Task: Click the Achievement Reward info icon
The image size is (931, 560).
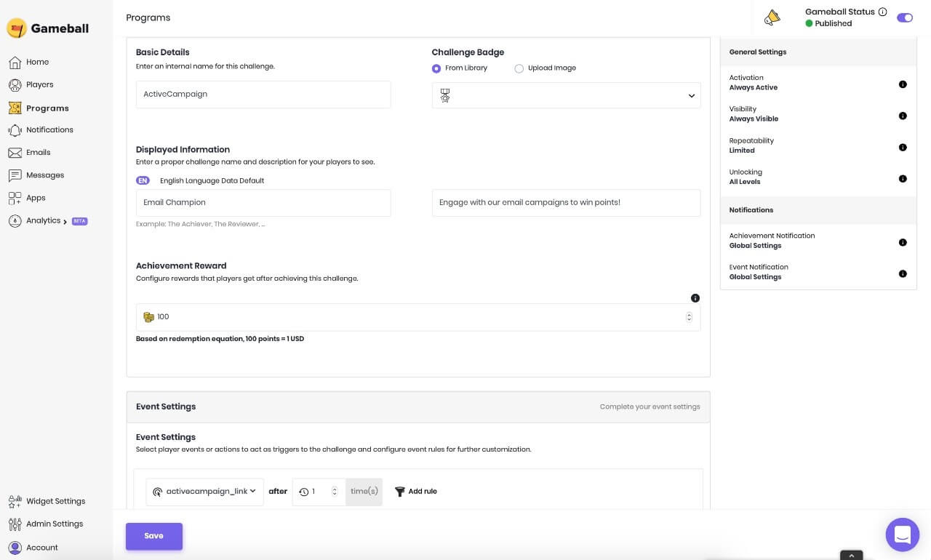Action: [x=695, y=298]
